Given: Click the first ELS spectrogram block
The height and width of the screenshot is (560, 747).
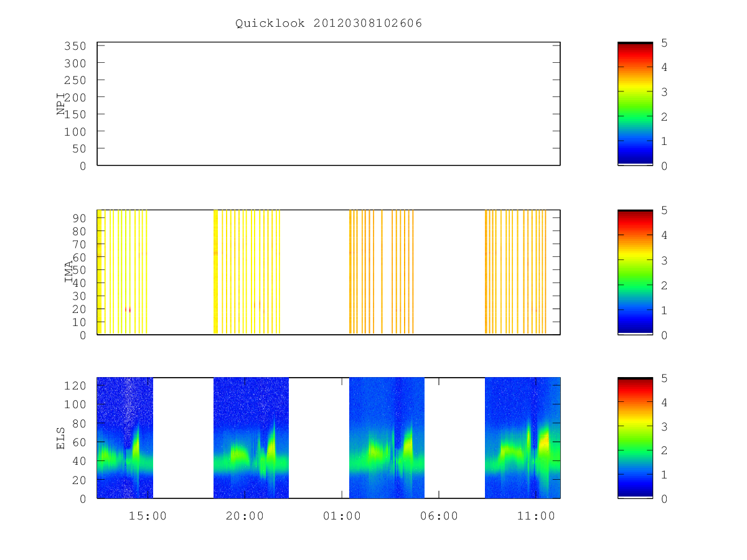Looking at the screenshot, I should [x=125, y=438].
